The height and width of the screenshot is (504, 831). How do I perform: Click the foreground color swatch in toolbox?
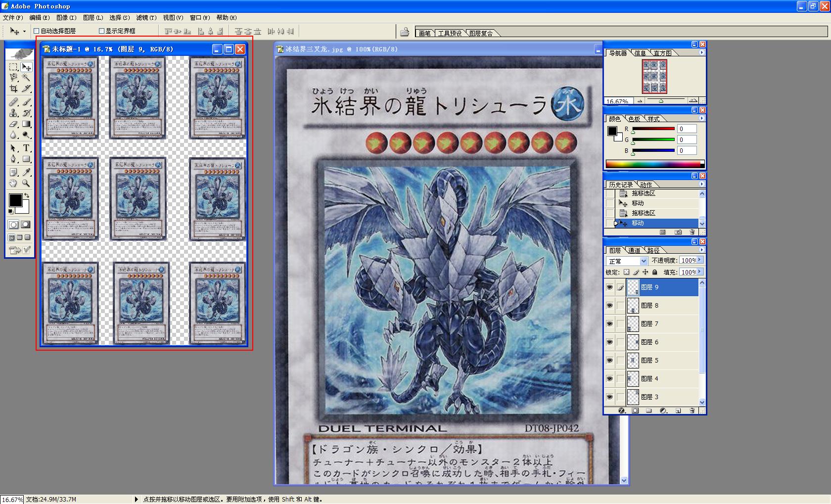[x=15, y=200]
